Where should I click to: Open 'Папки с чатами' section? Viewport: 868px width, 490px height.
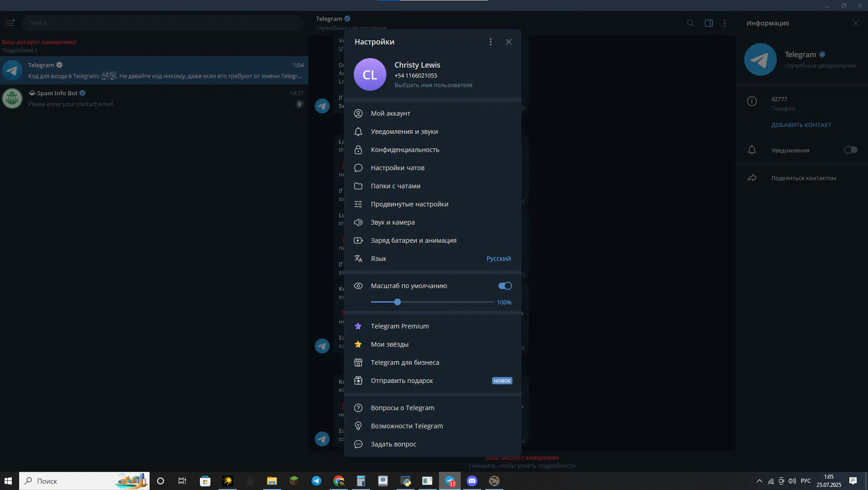pos(433,186)
